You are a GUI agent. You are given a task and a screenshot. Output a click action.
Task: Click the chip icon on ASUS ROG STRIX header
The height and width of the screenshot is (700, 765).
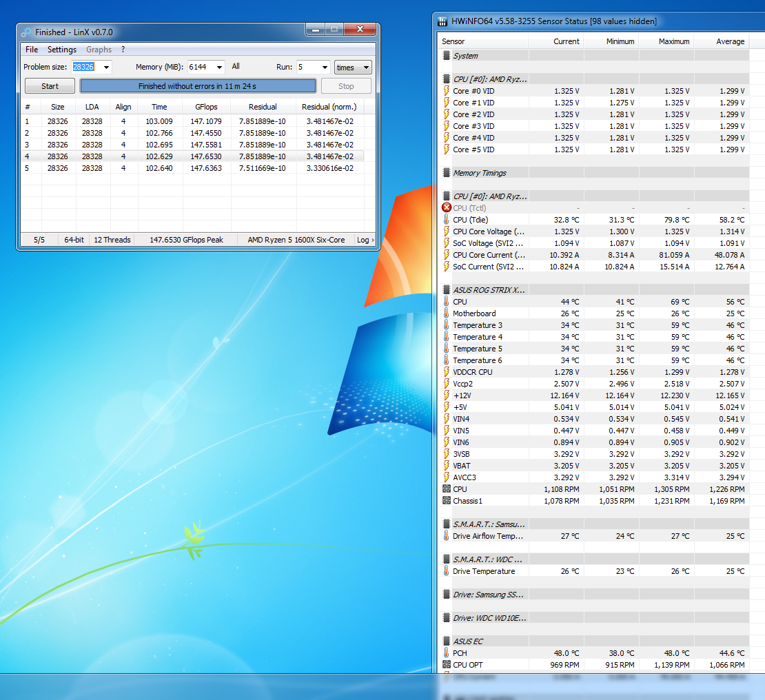pyautogui.click(x=447, y=290)
